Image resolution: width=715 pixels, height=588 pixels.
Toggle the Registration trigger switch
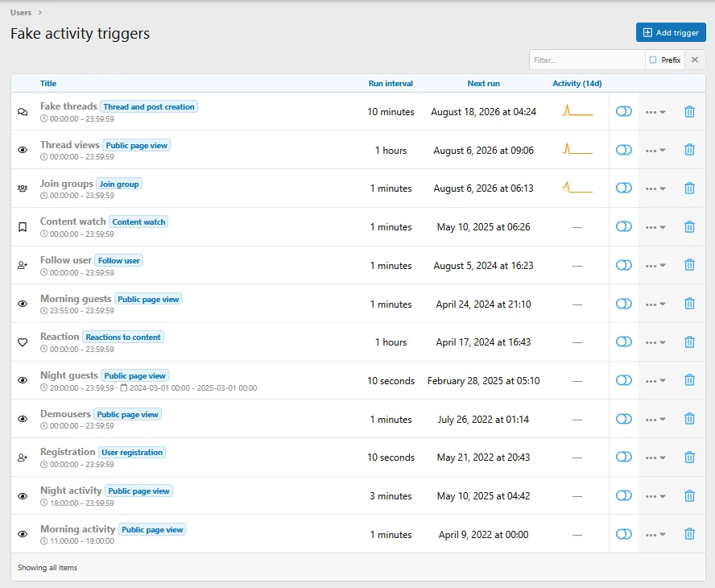[x=624, y=457]
